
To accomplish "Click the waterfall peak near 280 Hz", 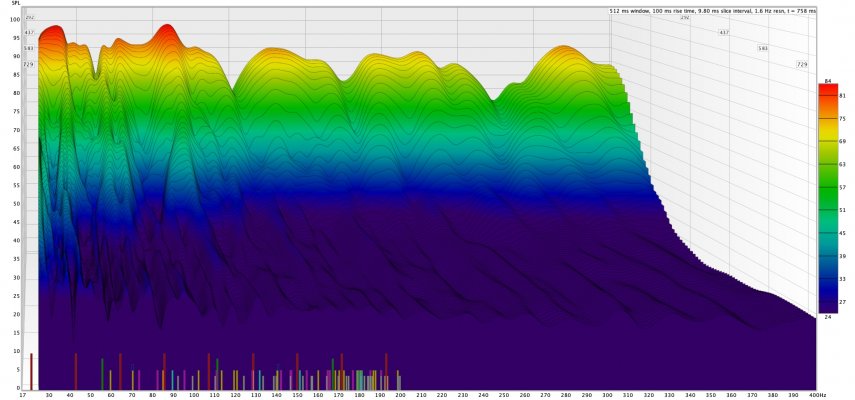I will tap(564, 47).
